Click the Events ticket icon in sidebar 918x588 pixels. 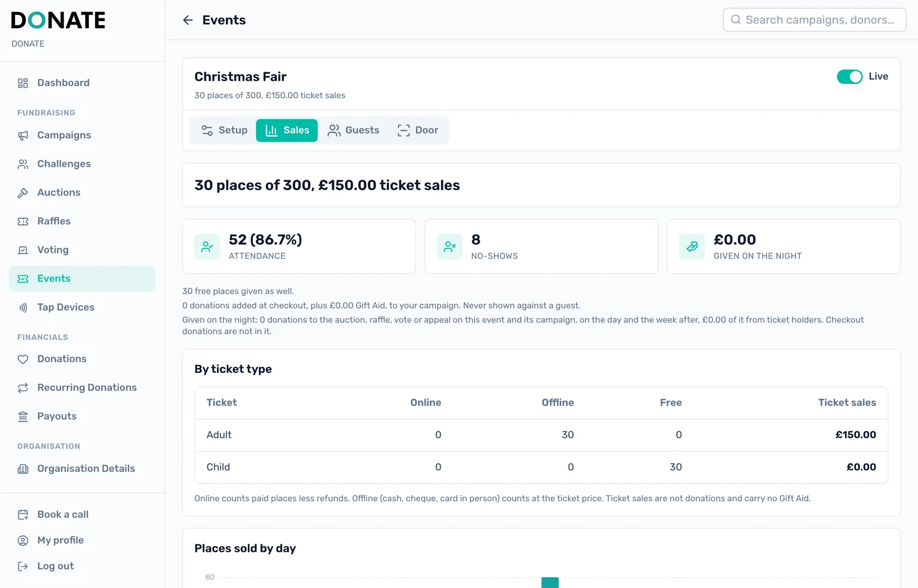coord(23,279)
